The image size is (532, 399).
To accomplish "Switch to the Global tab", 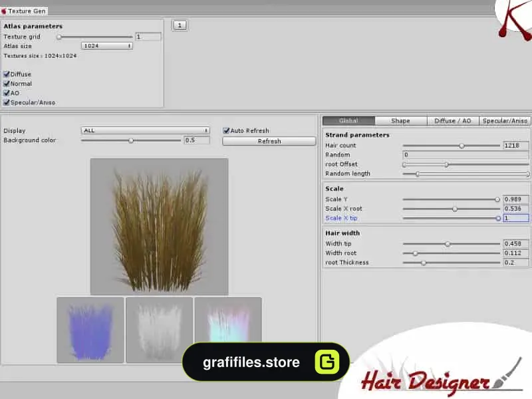I will (348, 121).
